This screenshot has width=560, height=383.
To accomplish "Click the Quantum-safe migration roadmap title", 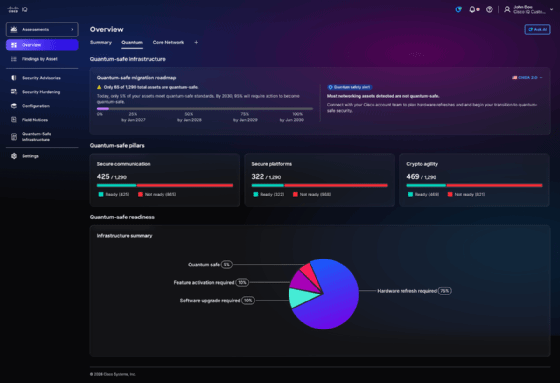I will click(x=136, y=78).
